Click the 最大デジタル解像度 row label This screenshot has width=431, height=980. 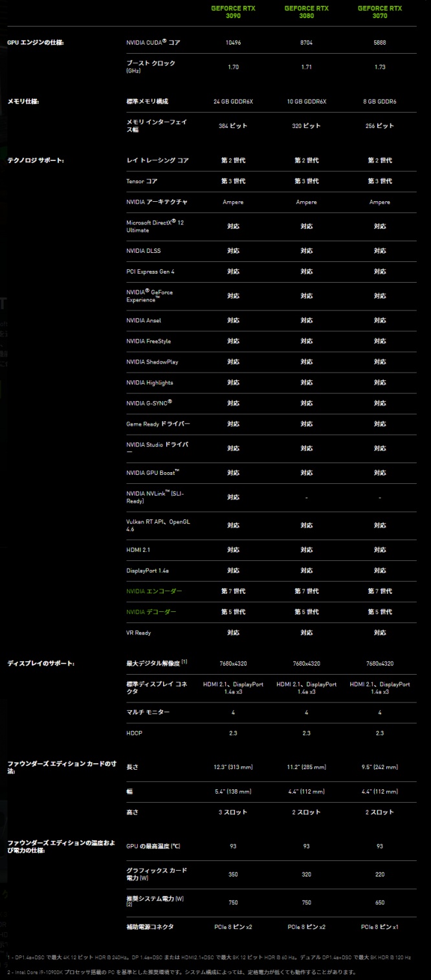click(157, 663)
